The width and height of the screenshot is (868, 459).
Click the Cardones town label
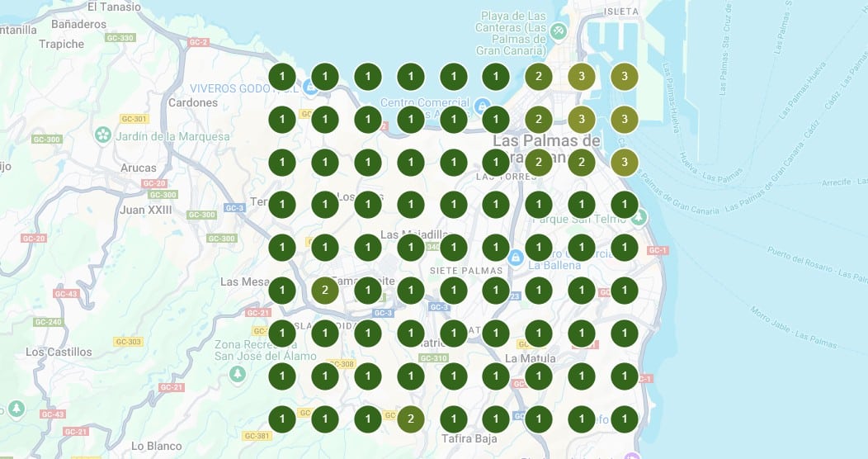tap(193, 102)
